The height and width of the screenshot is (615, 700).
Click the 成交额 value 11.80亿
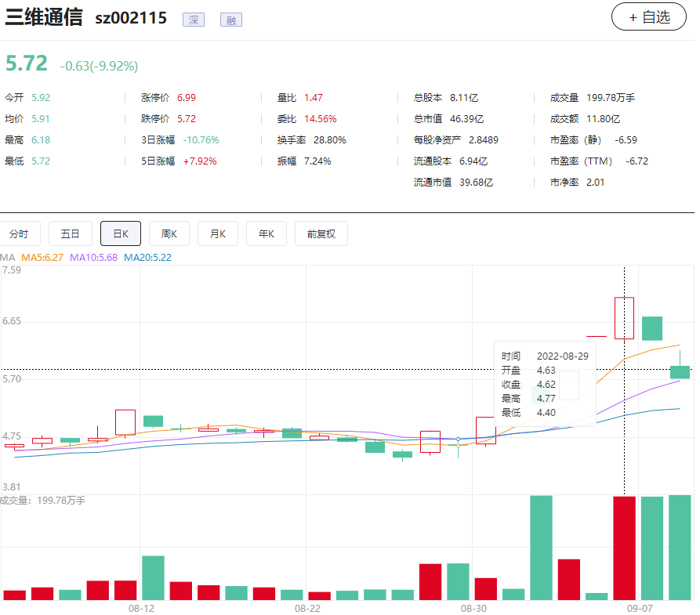603,119
